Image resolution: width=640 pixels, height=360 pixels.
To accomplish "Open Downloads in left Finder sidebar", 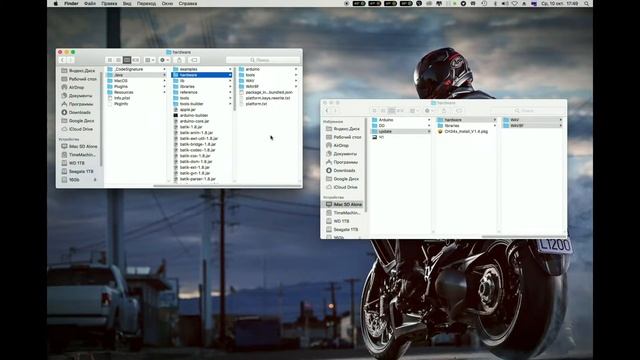I will pos(79,112).
